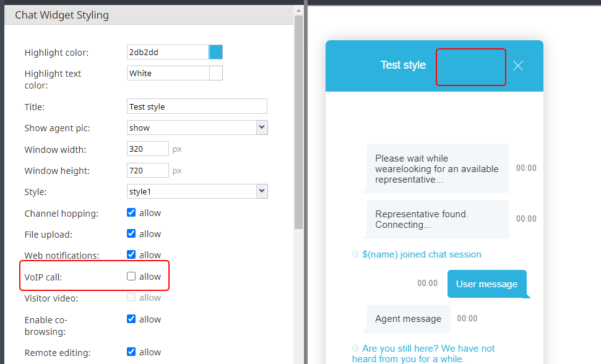Click the Agent message bubble in preview
Image resolution: width=601 pixels, height=364 pixels.
pyautogui.click(x=408, y=319)
